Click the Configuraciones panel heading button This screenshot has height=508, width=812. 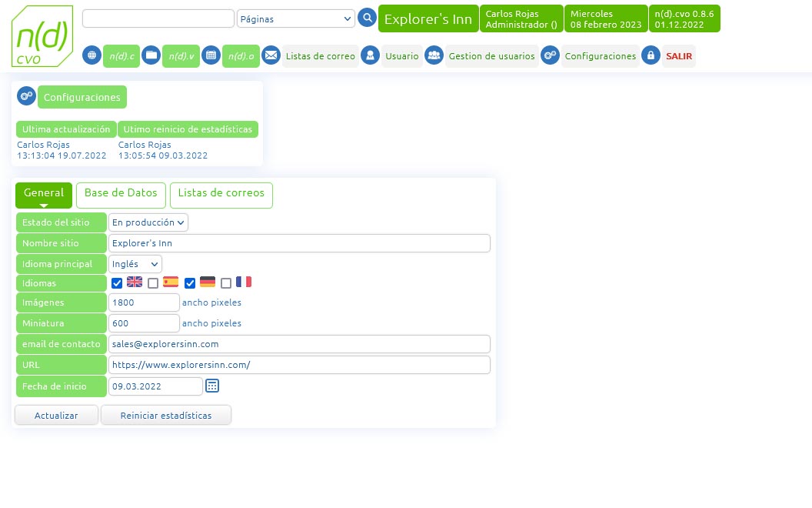pyautogui.click(x=82, y=97)
